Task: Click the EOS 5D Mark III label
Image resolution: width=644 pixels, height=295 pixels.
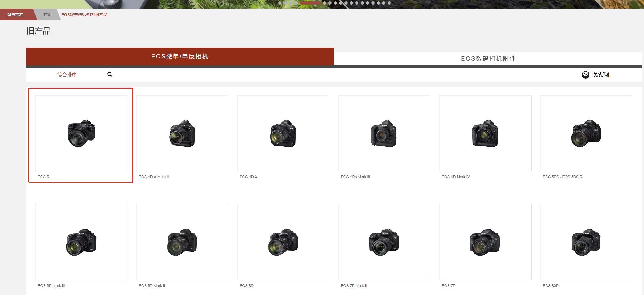Action: tap(51, 286)
